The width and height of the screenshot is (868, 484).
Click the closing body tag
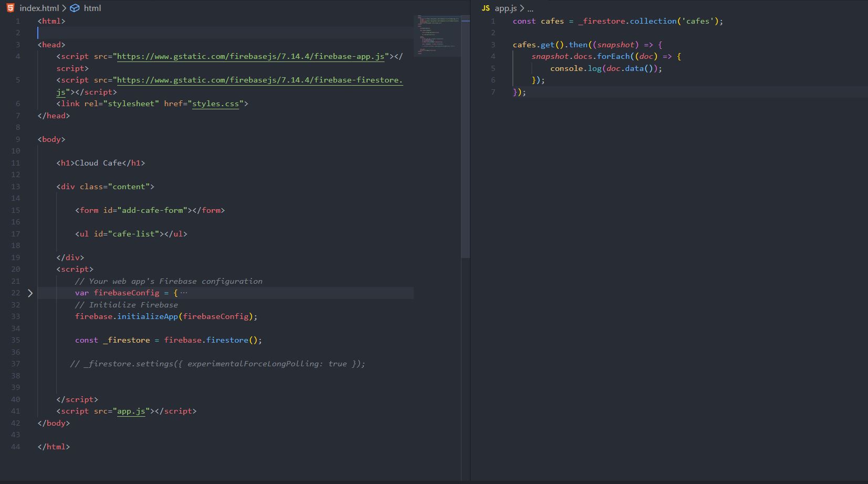pos(54,423)
